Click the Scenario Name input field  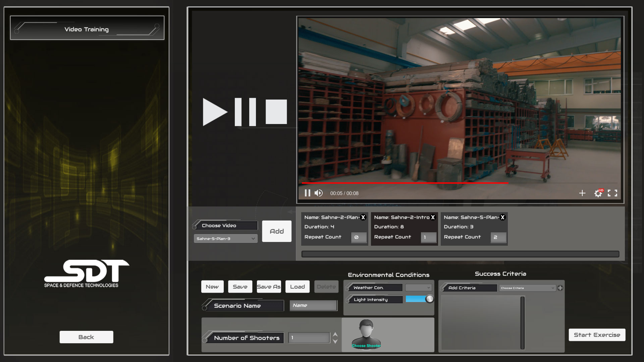point(313,305)
